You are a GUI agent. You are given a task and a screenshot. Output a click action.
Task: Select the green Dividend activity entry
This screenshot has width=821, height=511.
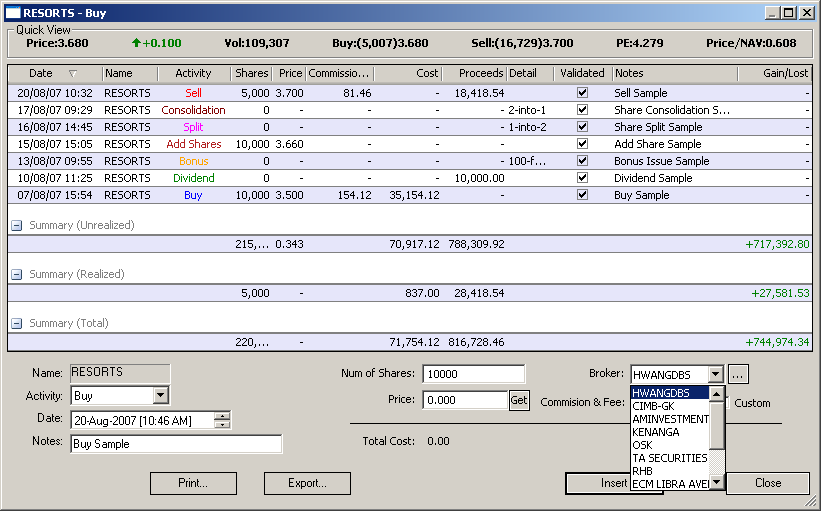pyautogui.click(x=194, y=178)
